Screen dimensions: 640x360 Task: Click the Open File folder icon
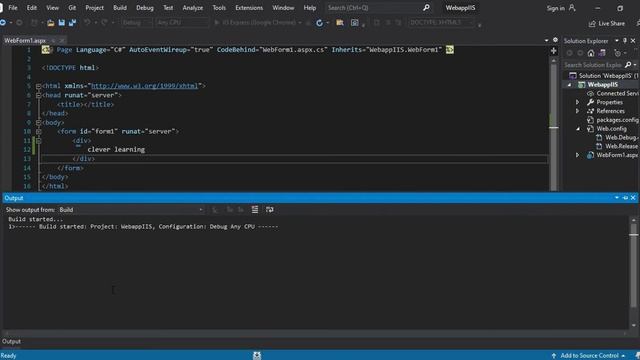point(51,23)
